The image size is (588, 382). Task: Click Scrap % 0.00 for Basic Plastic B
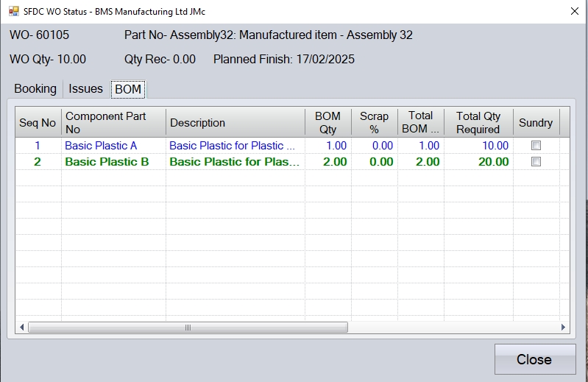[375, 162]
